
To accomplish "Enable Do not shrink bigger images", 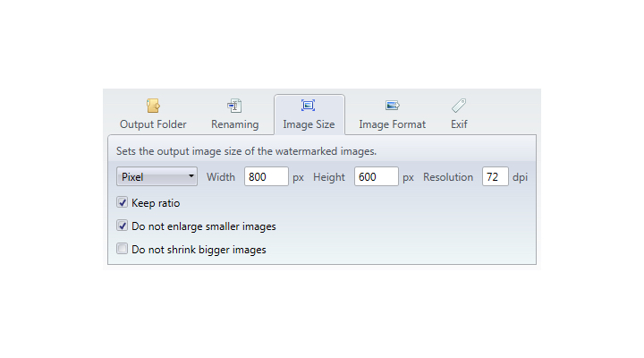I will (122, 249).
